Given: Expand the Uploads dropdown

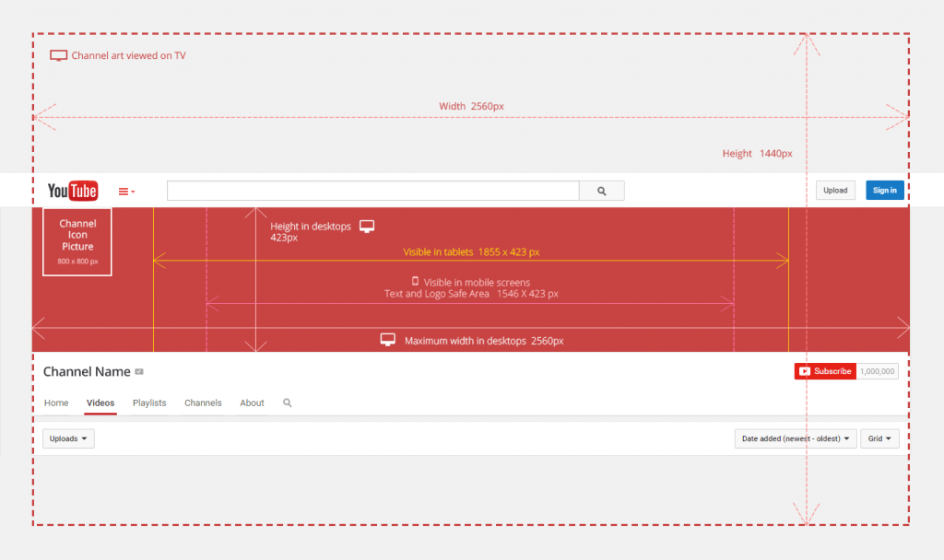Looking at the screenshot, I should point(68,438).
